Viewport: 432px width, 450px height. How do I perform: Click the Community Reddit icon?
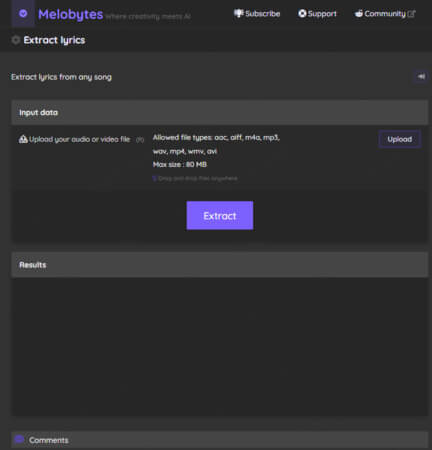tap(359, 13)
